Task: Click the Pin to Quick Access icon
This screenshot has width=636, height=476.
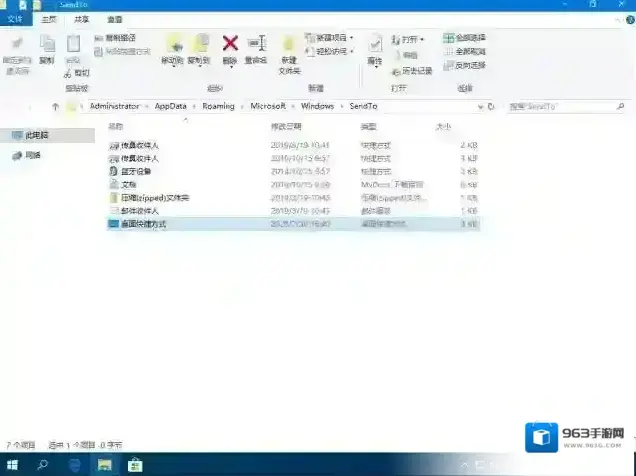Action: coord(17,51)
